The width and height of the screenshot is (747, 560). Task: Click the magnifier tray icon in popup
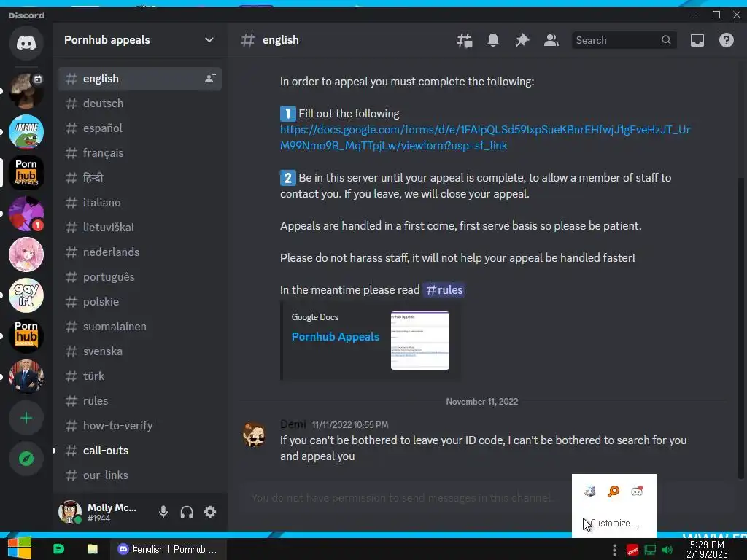[614, 491]
